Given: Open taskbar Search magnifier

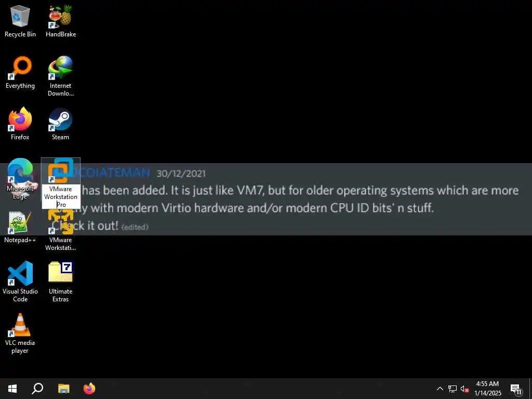Looking at the screenshot, I should point(37,389).
